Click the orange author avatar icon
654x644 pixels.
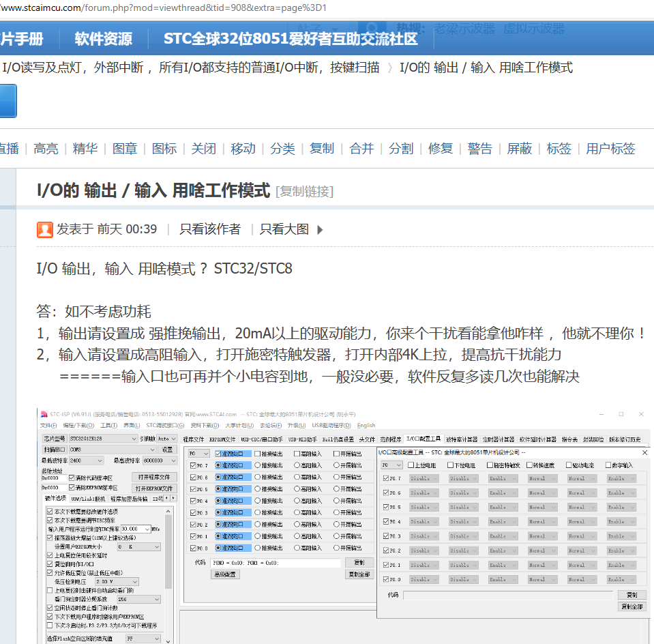tap(45, 230)
